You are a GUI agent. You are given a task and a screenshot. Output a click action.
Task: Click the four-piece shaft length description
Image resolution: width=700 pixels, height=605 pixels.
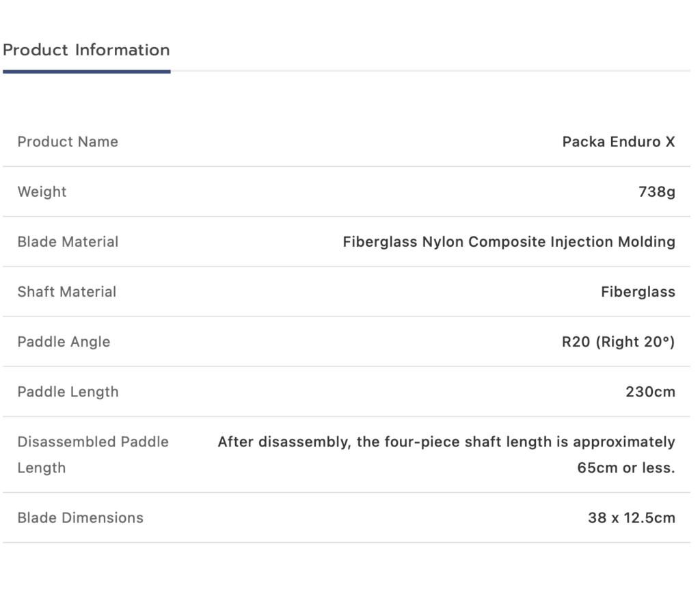[446, 442]
